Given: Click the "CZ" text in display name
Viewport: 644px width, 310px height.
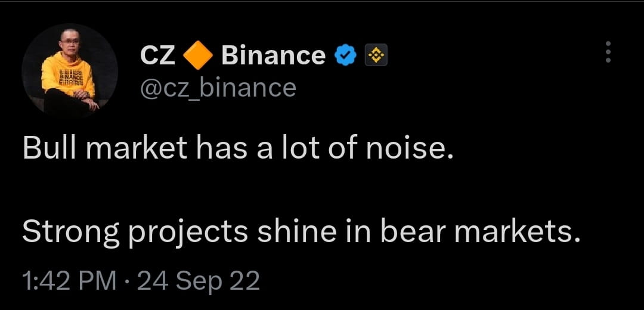Looking at the screenshot, I should click(157, 55).
